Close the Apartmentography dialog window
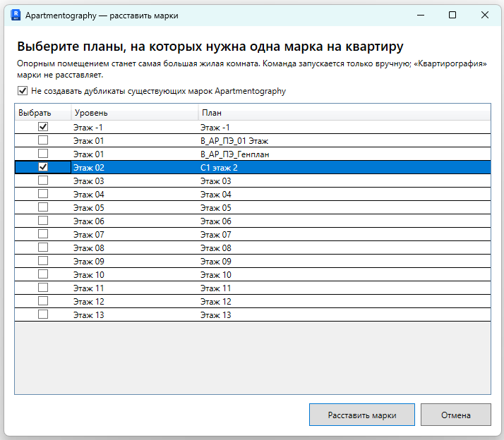The image size is (504, 440). 485,15
